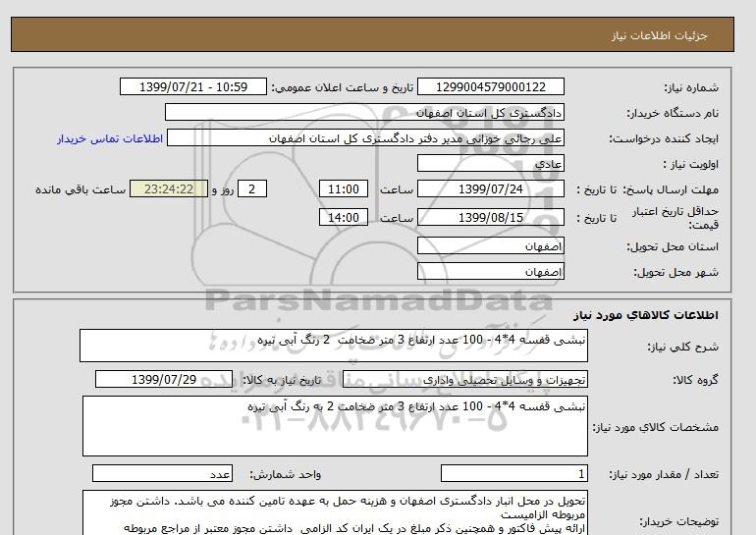Viewport: 756px width, 535px height.
Task: Click the label حداقل تاریخ اعتبار قیمت
Action: click(x=675, y=218)
